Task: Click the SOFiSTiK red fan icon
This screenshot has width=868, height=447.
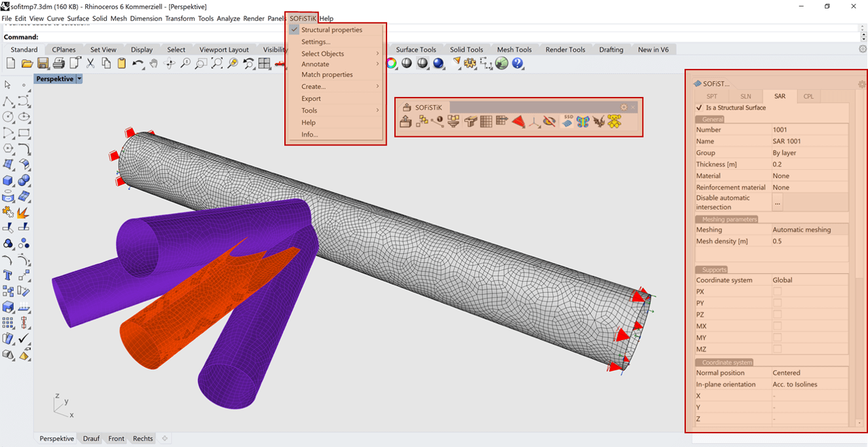Action: coord(518,121)
